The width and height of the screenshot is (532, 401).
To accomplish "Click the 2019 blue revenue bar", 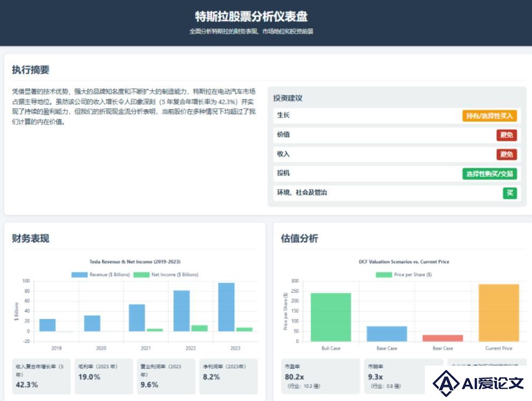I will (x=48, y=325).
